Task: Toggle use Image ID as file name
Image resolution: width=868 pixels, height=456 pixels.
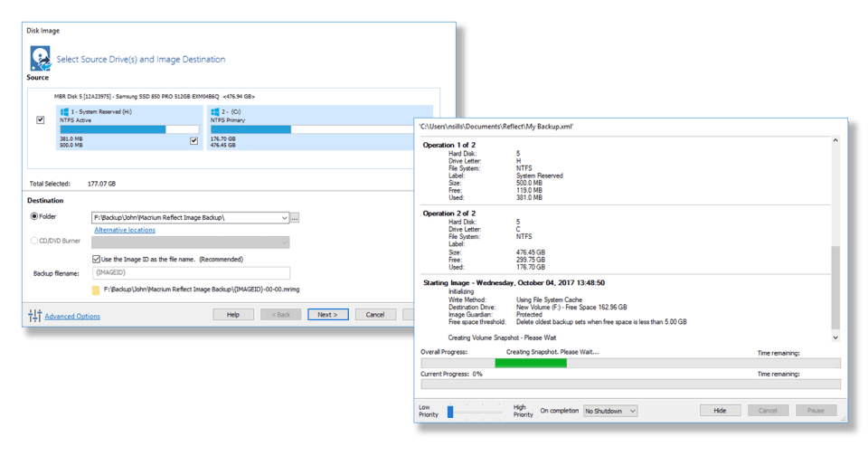Action: tap(97, 259)
